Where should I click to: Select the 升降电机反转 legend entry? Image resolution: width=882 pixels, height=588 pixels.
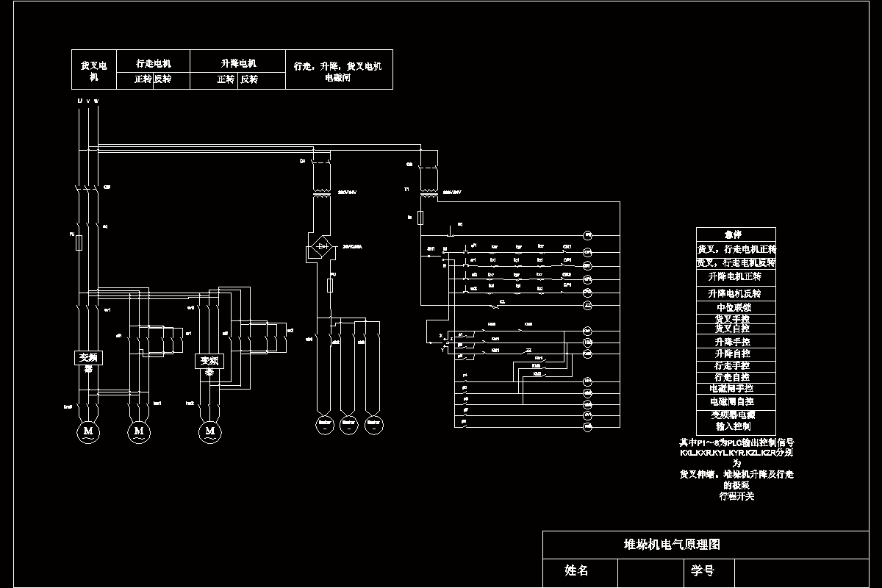click(736, 293)
